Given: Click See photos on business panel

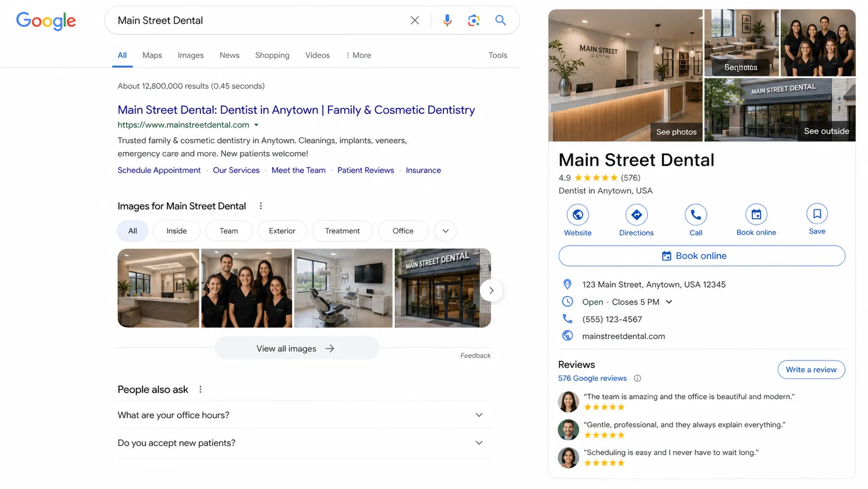Looking at the screenshot, I should pos(676,132).
